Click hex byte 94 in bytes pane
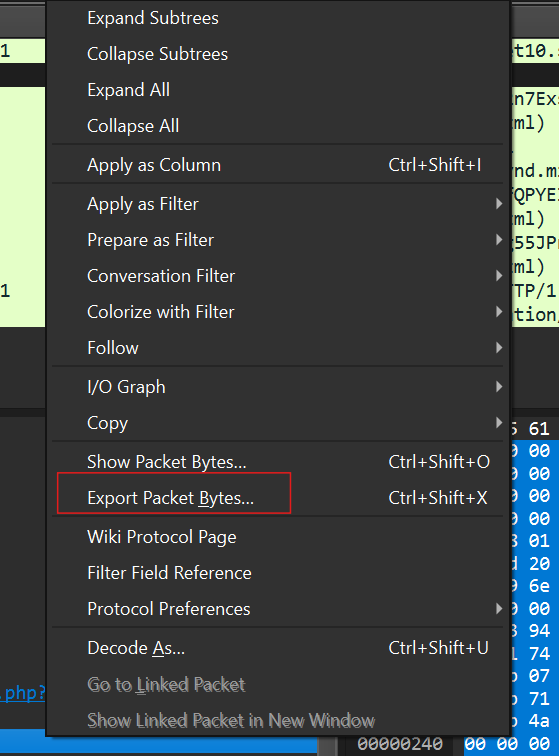The width and height of the screenshot is (559, 756). 539,631
